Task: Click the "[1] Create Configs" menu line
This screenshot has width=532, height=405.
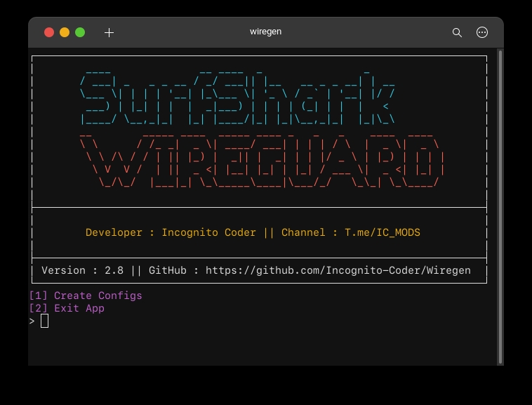Action: pos(86,296)
